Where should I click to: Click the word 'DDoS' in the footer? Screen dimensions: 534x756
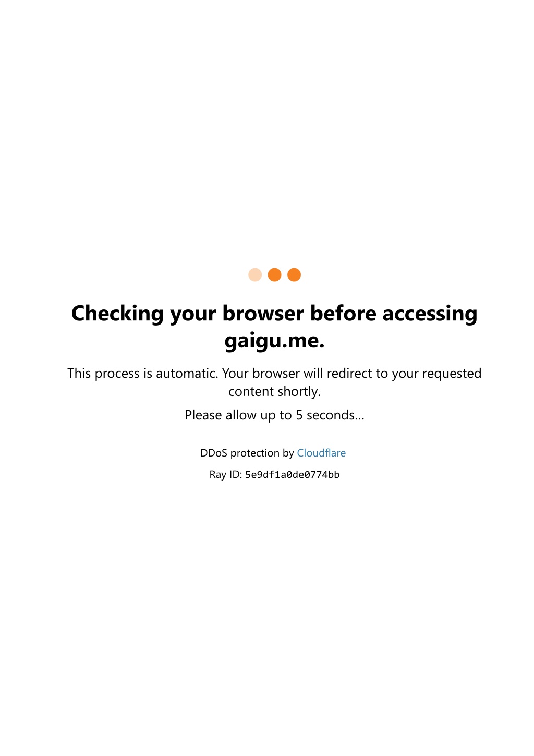tap(214, 453)
